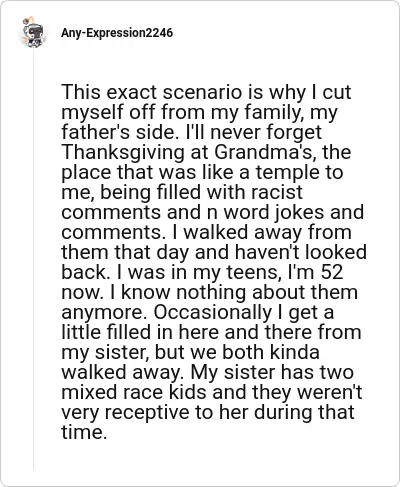
Task: Collapse the comment using the vertical thread line
Action: click(33, 260)
